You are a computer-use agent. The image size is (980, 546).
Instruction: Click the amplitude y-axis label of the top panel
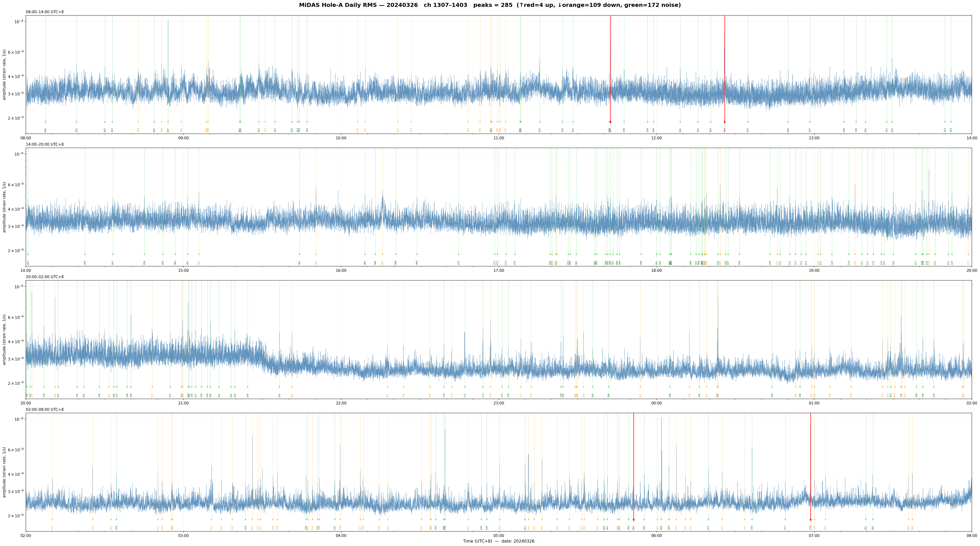4,75
